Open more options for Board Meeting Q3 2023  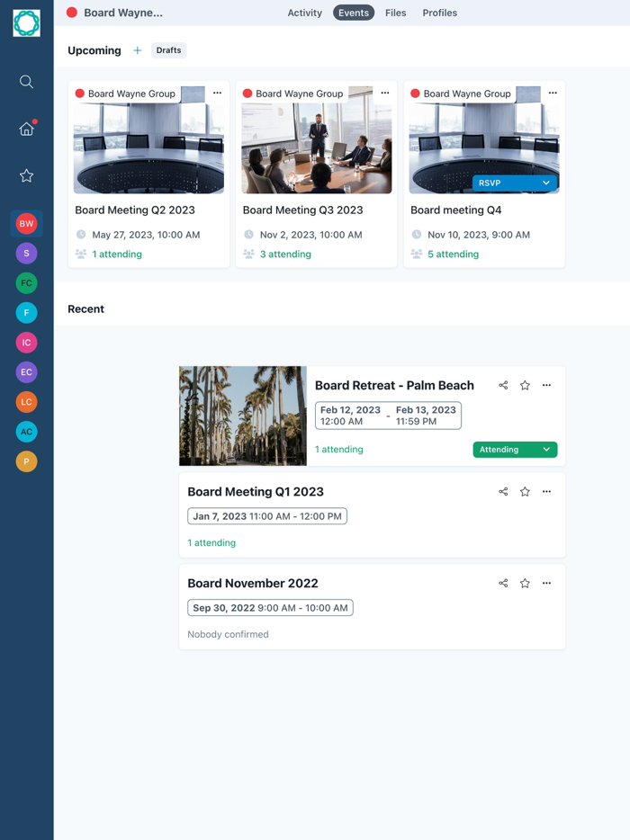pyautogui.click(x=385, y=93)
